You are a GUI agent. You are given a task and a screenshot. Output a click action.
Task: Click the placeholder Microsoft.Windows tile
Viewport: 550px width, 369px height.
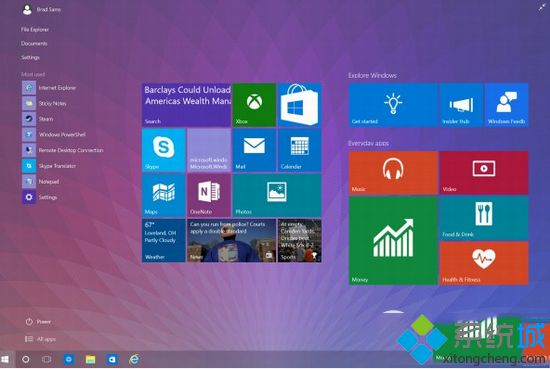pos(209,150)
